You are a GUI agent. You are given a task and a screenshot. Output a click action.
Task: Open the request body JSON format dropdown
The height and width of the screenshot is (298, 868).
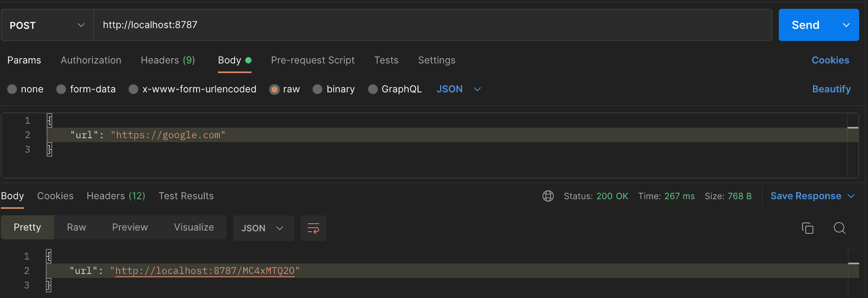point(459,89)
